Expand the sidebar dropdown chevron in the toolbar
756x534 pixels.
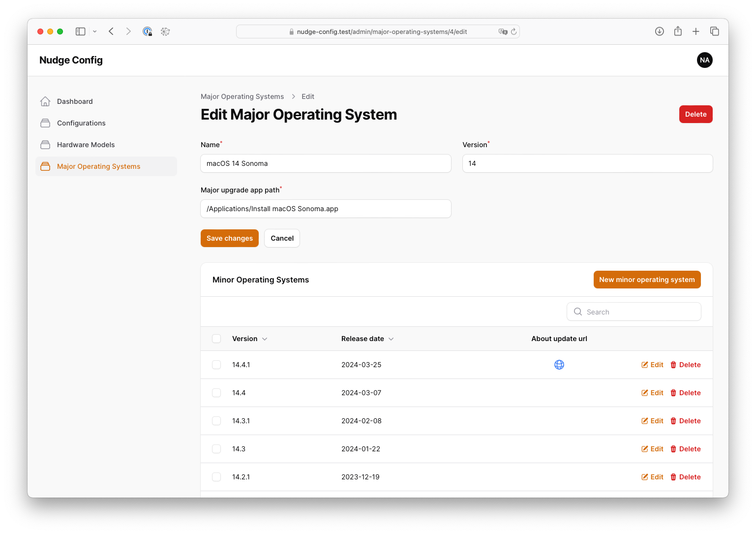click(x=95, y=31)
